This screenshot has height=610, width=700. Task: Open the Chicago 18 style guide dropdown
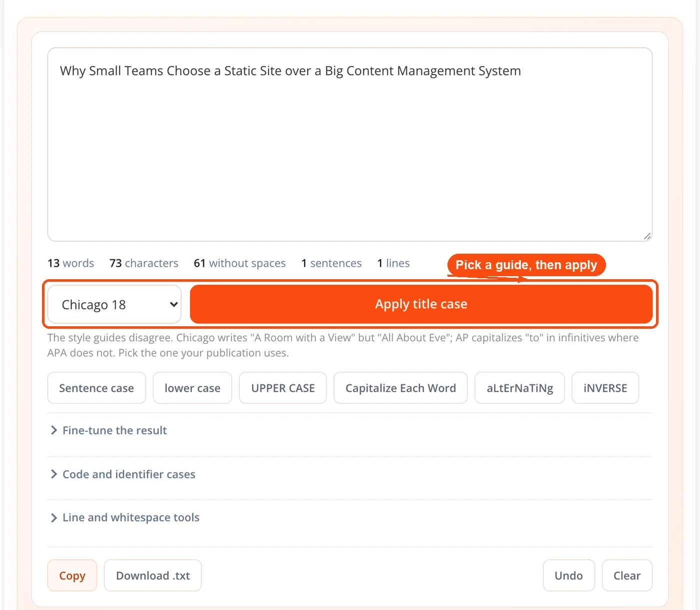(x=114, y=304)
